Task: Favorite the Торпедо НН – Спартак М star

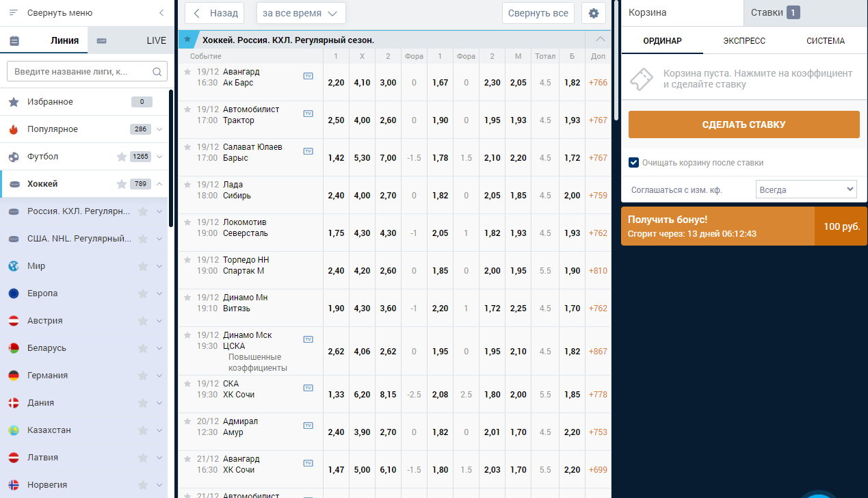Action: (187, 259)
